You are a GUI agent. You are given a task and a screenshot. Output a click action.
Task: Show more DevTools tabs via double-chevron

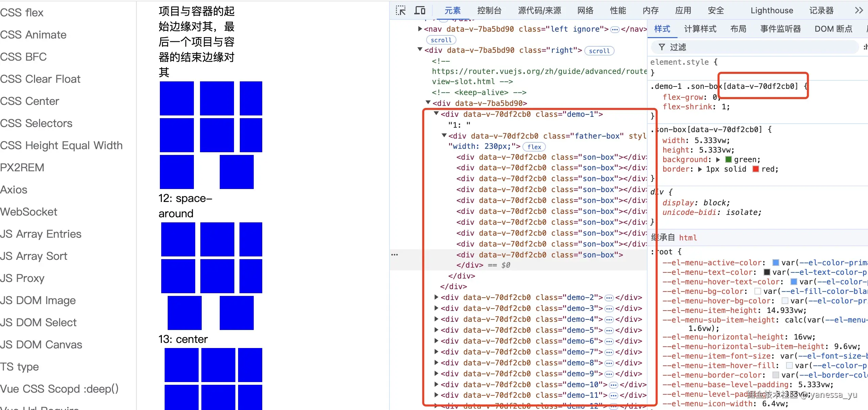tap(858, 11)
